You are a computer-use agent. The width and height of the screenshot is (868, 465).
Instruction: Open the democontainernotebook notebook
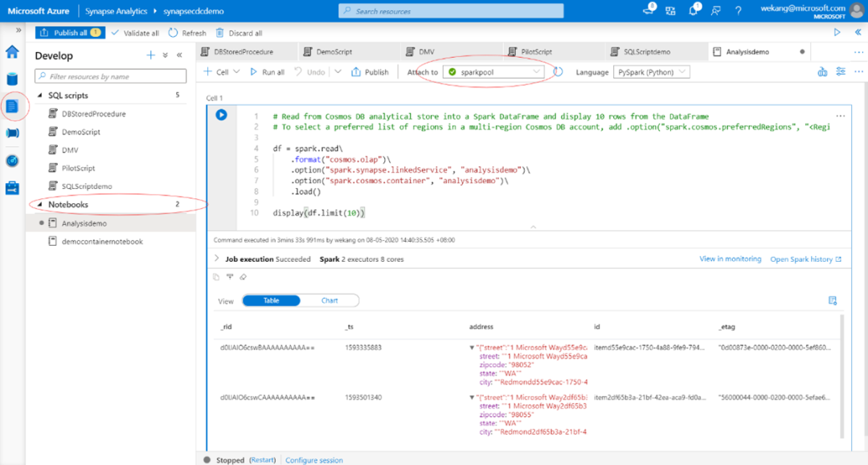tap(102, 242)
